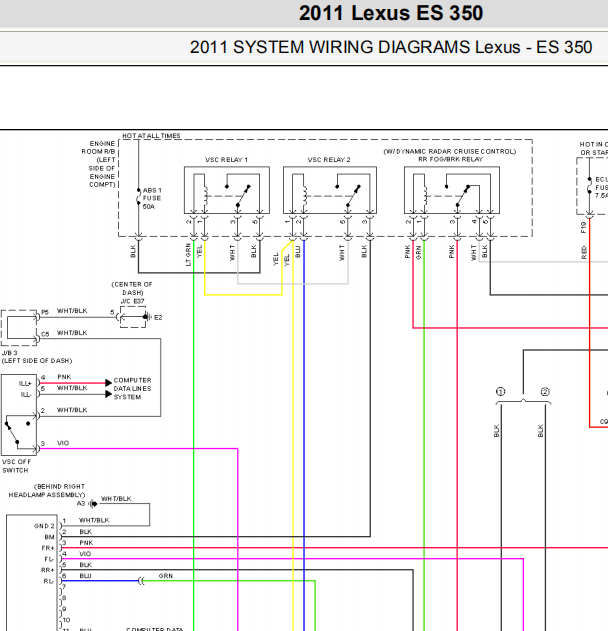This screenshot has width=608, height=631.
Task: Click the "VIO" label at switch pin 3
Action: click(63, 443)
